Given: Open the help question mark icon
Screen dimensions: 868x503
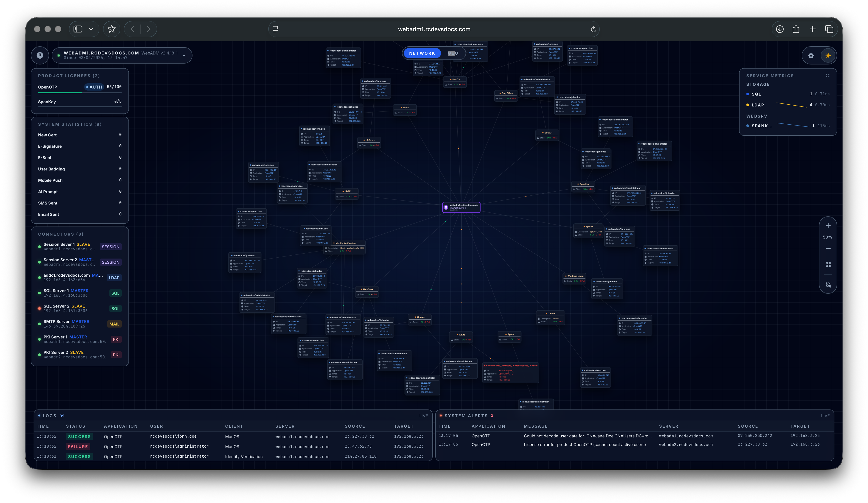Looking at the screenshot, I should (x=40, y=55).
